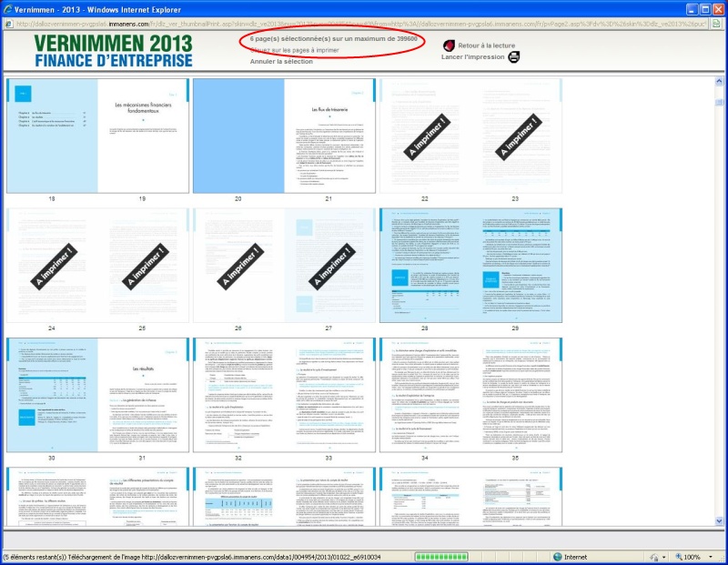Click the vertical scrollbar thumb

point(719,102)
